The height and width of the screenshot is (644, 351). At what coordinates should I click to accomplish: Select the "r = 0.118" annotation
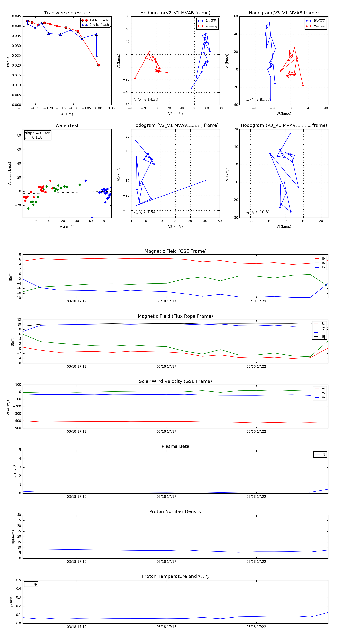tap(34, 137)
